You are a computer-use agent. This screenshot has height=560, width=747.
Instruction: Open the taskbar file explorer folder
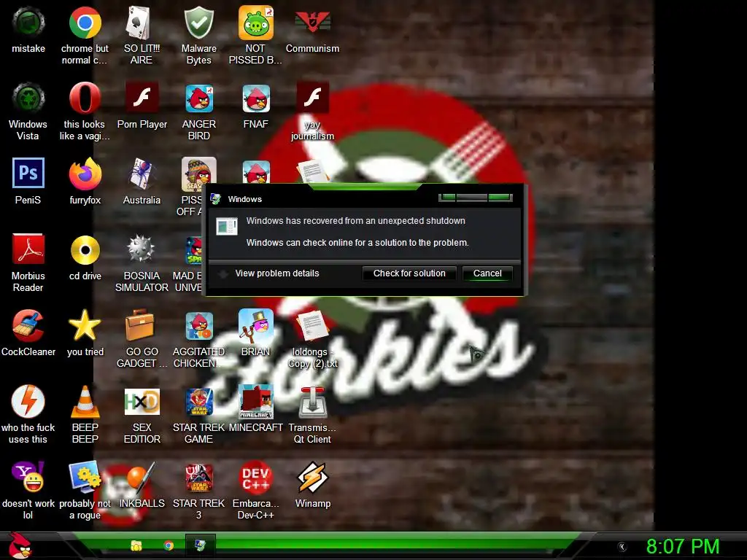coord(136,545)
